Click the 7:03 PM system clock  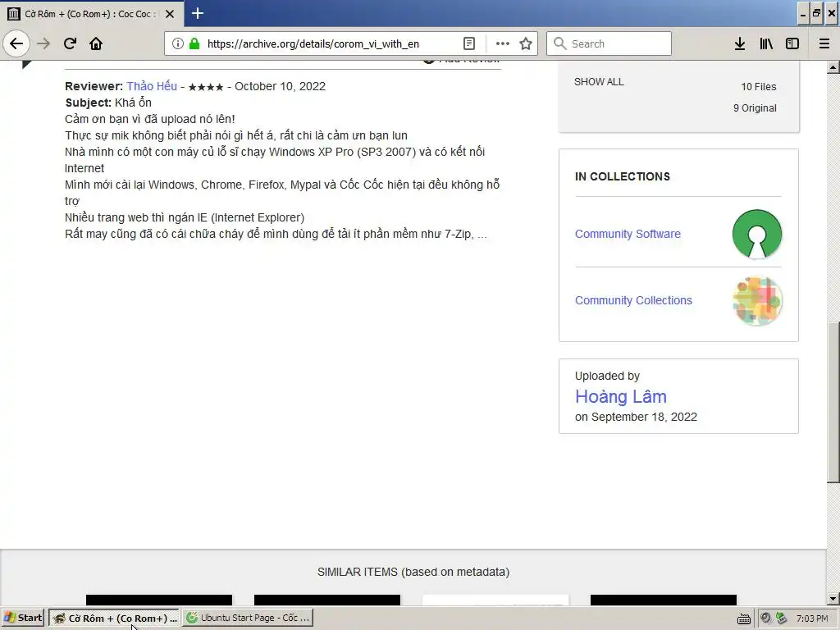click(812, 619)
